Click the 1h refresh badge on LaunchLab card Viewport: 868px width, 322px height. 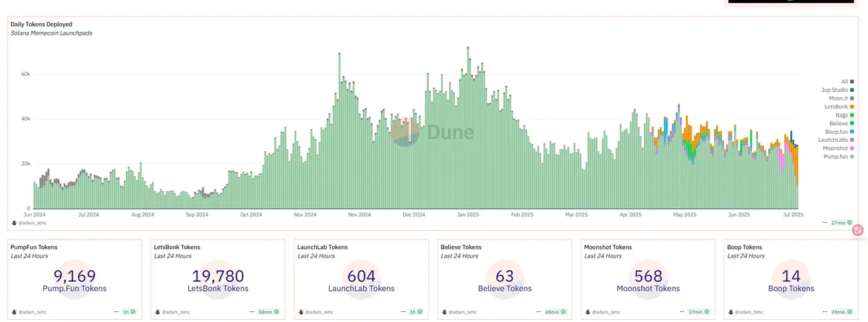417,311
